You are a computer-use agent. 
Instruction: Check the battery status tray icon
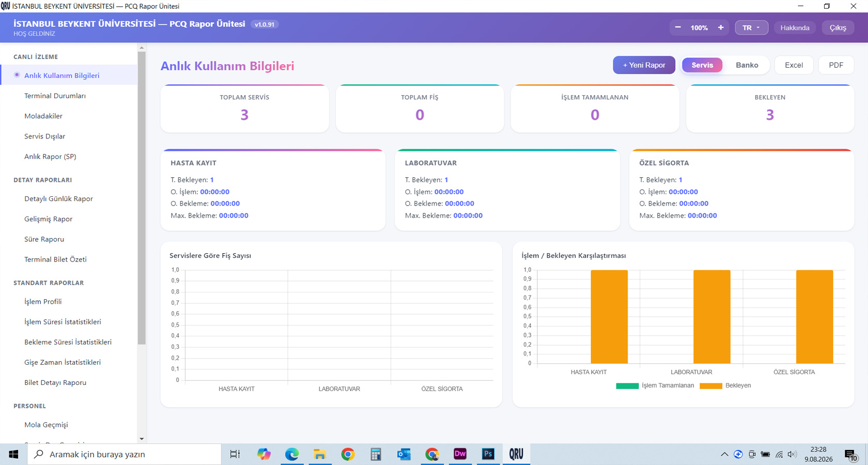click(x=765, y=454)
